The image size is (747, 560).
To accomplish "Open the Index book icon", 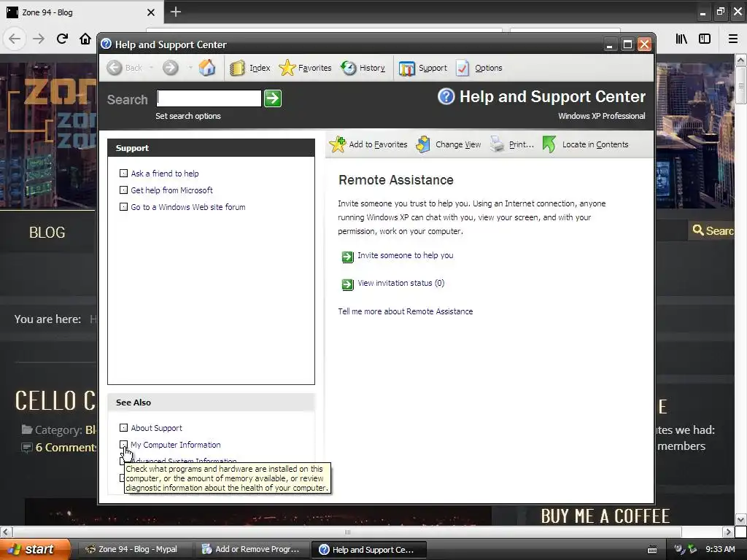I will click(237, 68).
